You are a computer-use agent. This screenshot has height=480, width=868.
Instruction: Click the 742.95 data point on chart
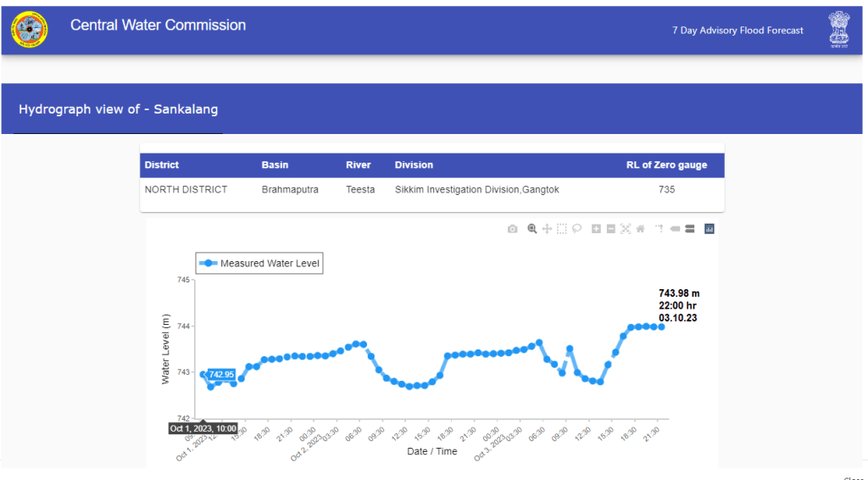click(203, 374)
